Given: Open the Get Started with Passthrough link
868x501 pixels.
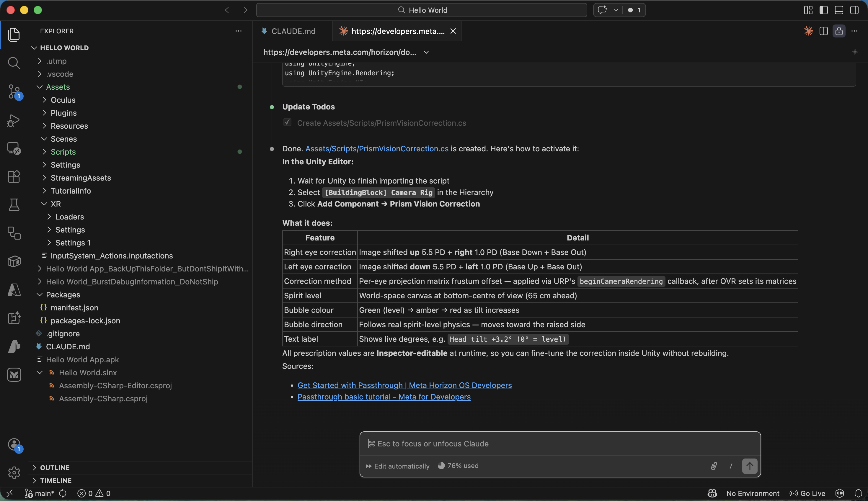Looking at the screenshot, I should point(404,385).
